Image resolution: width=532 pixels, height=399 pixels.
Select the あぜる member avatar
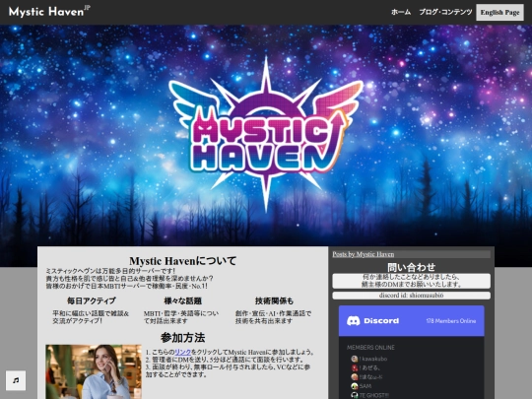(x=355, y=367)
